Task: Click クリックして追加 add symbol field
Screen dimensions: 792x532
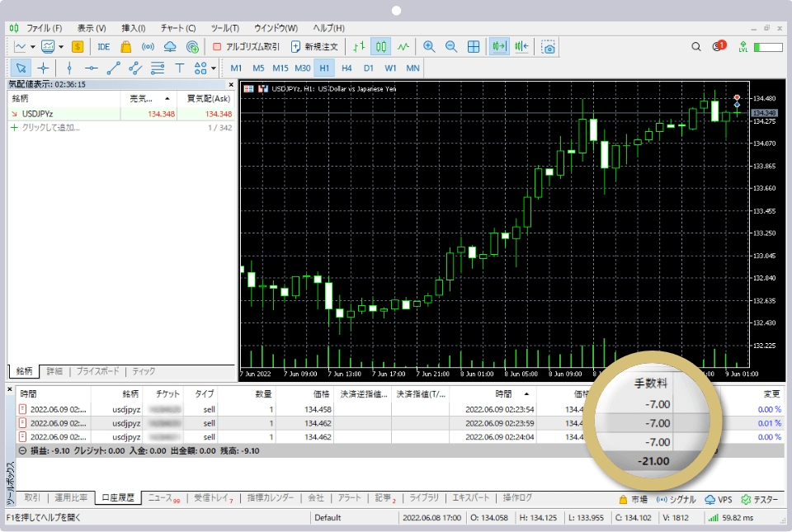Action: (50, 128)
